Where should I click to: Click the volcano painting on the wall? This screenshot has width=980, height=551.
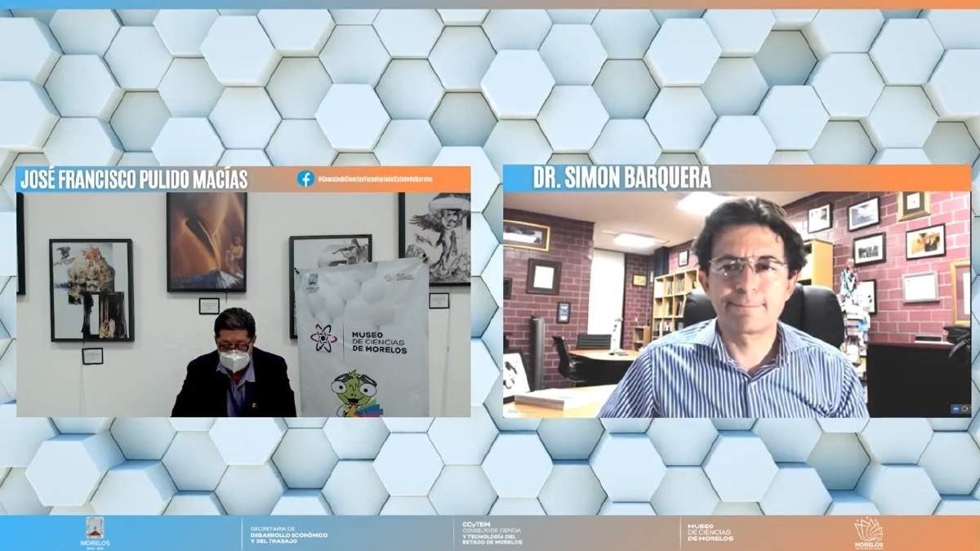point(207,242)
